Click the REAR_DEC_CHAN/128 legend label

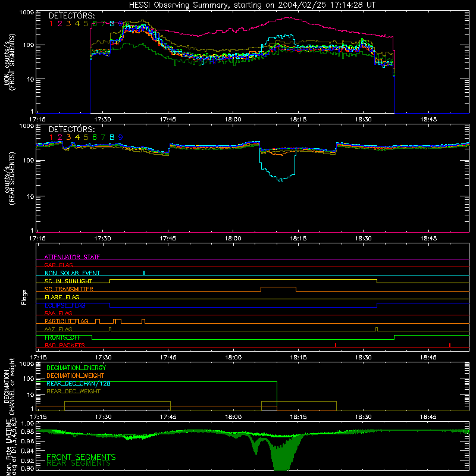tap(79, 383)
